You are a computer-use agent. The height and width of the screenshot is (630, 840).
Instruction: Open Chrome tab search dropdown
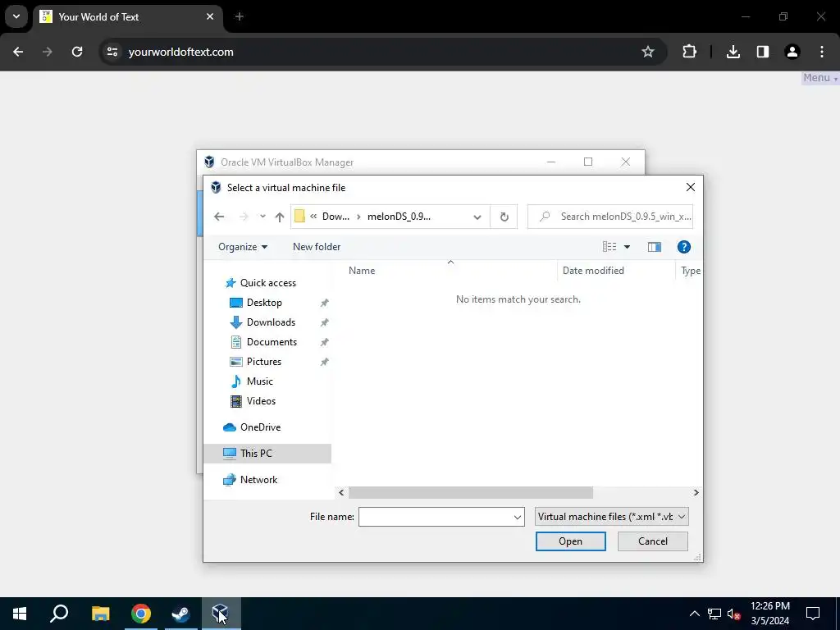tap(16, 16)
